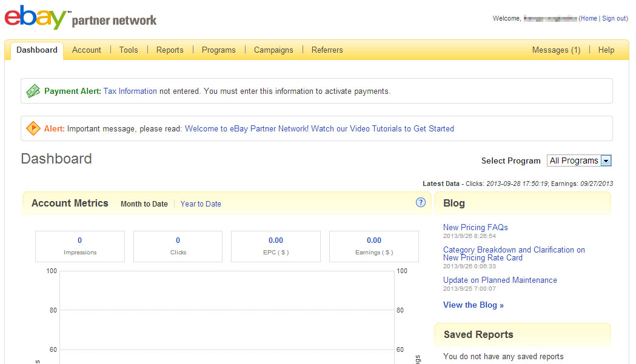636x364 pixels.
Task: Open the Tax Information link
Action: tap(130, 91)
